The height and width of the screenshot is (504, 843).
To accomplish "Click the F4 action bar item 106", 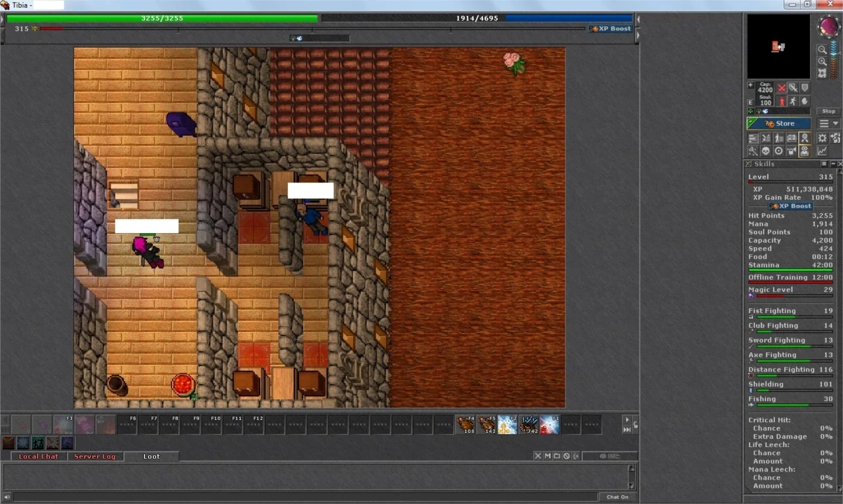I will point(465,425).
